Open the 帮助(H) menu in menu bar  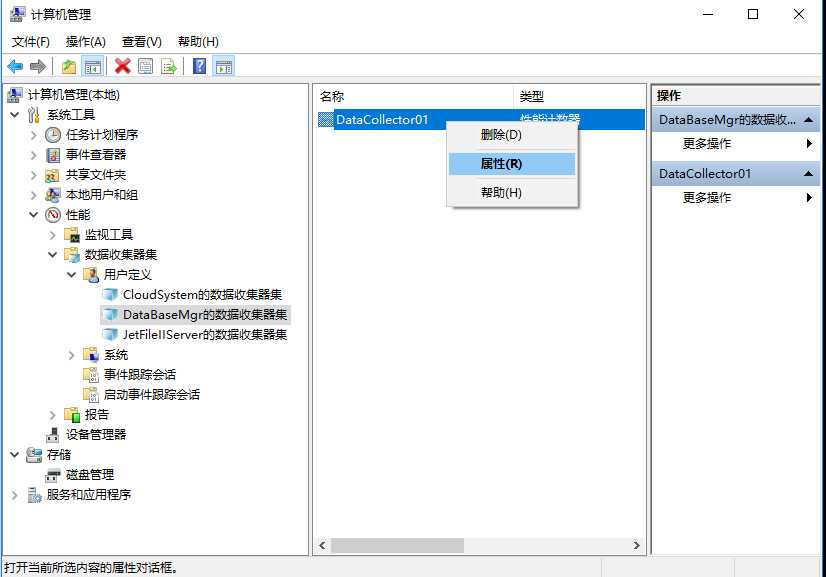[198, 42]
